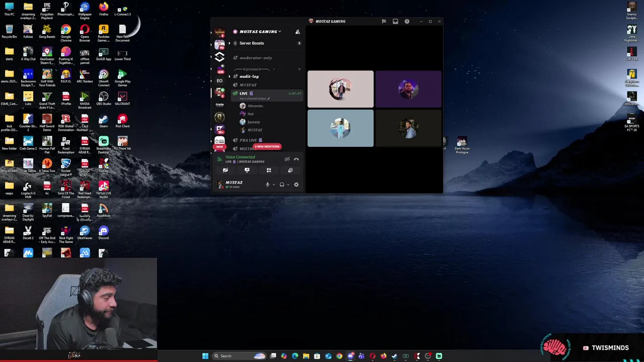Select the light-blue video tile
The width and height of the screenshot is (644, 362).
click(x=341, y=129)
